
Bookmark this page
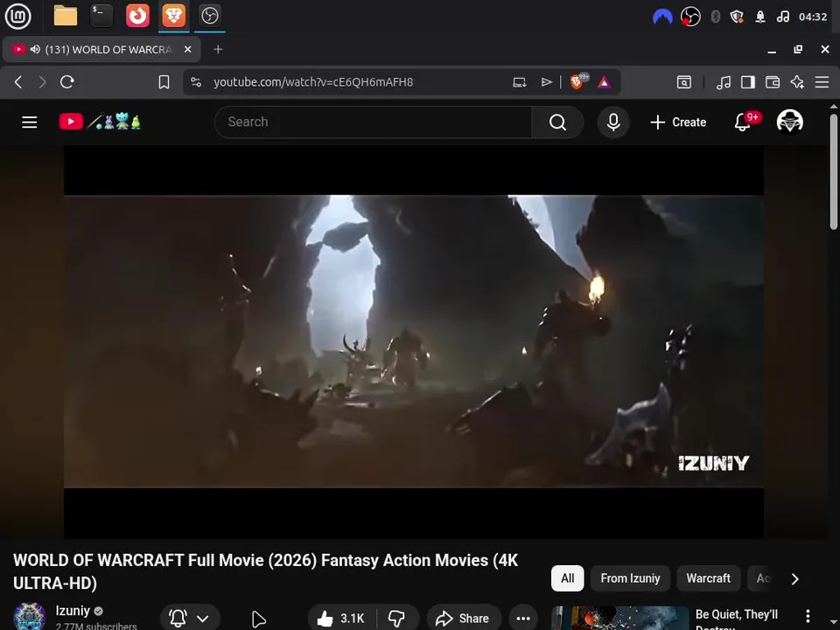point(164,82)
